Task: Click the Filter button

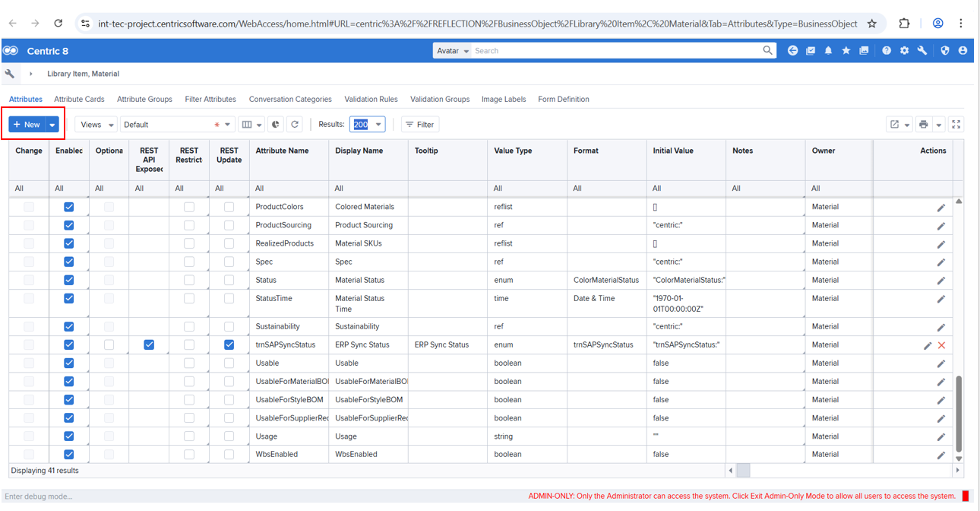Action: click(x=419, y=125)
